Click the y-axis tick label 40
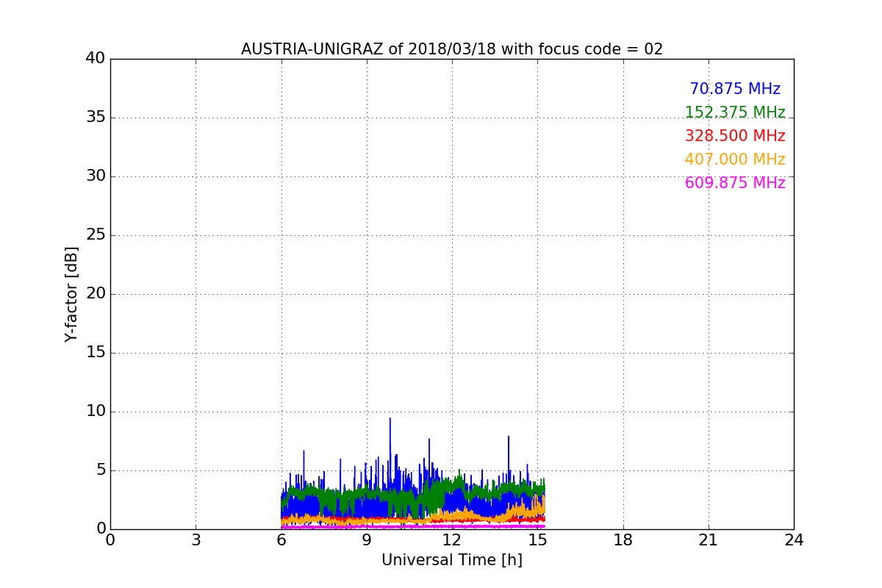The height and width of the screenshot is (588, 882). [96, 59]
